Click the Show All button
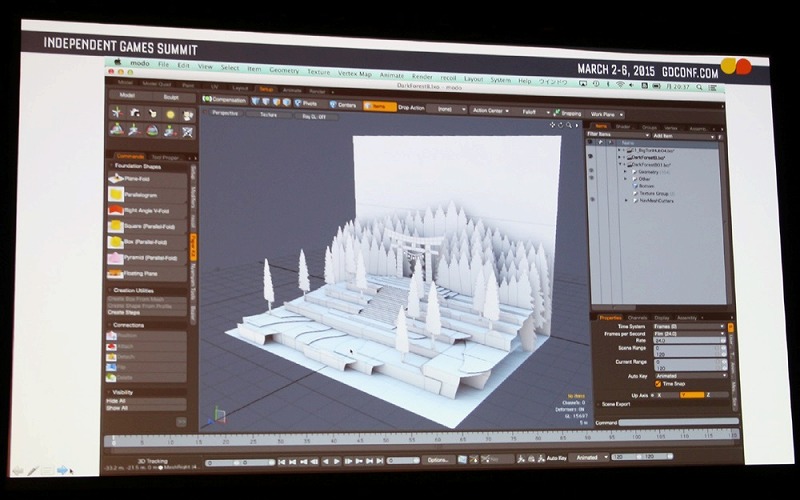 [146, 408]
